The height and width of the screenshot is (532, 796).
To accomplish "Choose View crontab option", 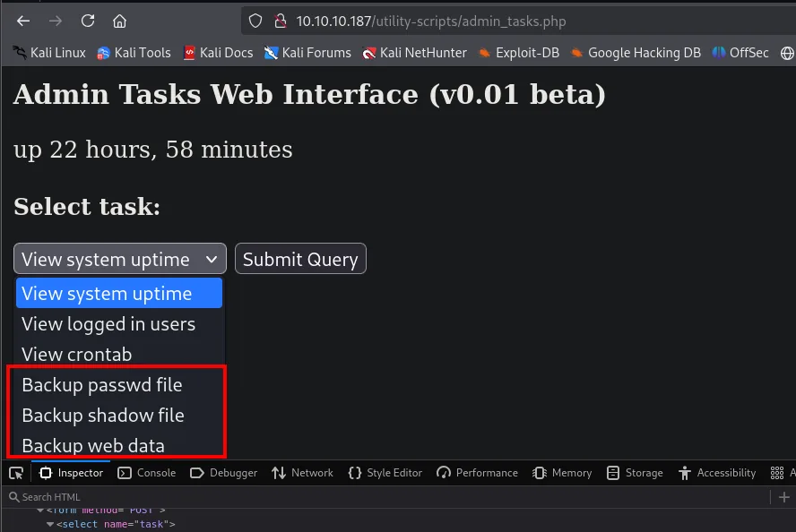I will (119, 354).
